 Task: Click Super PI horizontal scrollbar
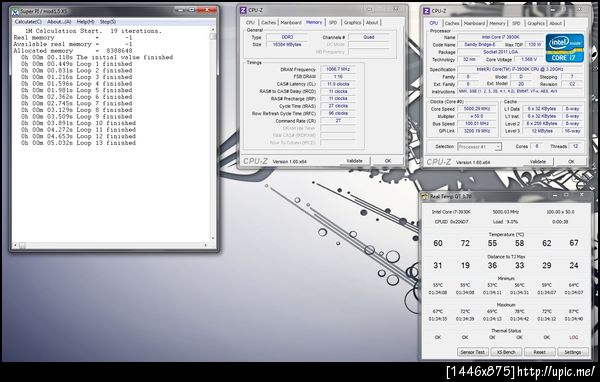111,245
